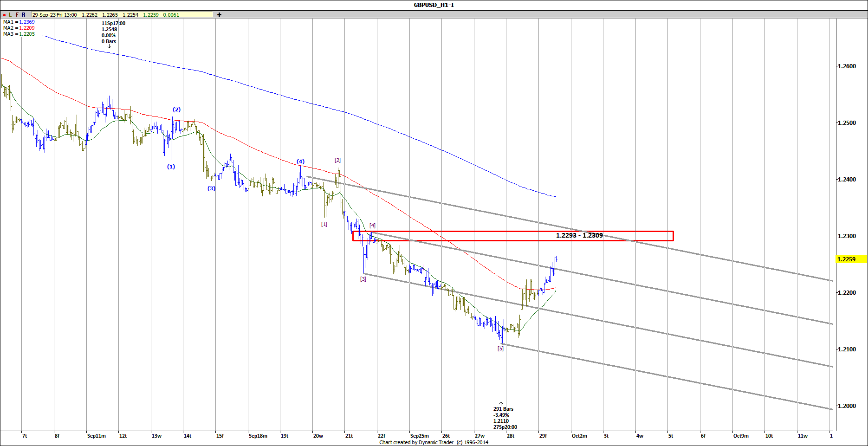
Task: Select the blue wave (4) label
Action: [x=301, y=162]
